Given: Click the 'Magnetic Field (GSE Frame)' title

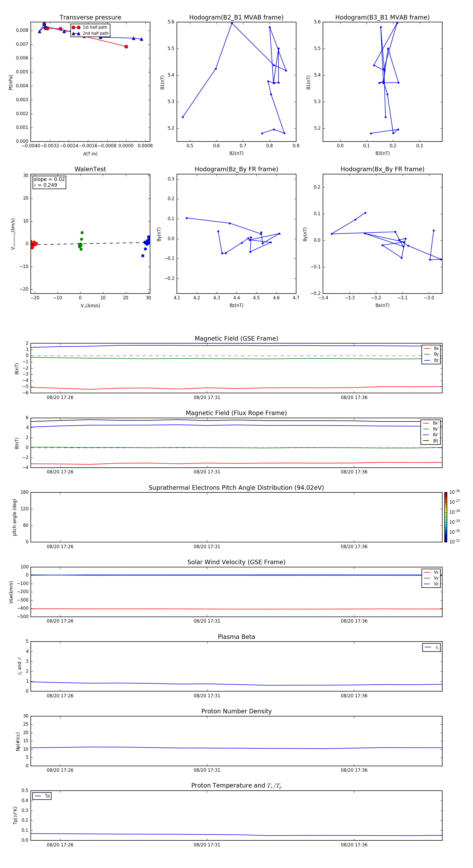Looking at the screenshot, I should (236, 339).
